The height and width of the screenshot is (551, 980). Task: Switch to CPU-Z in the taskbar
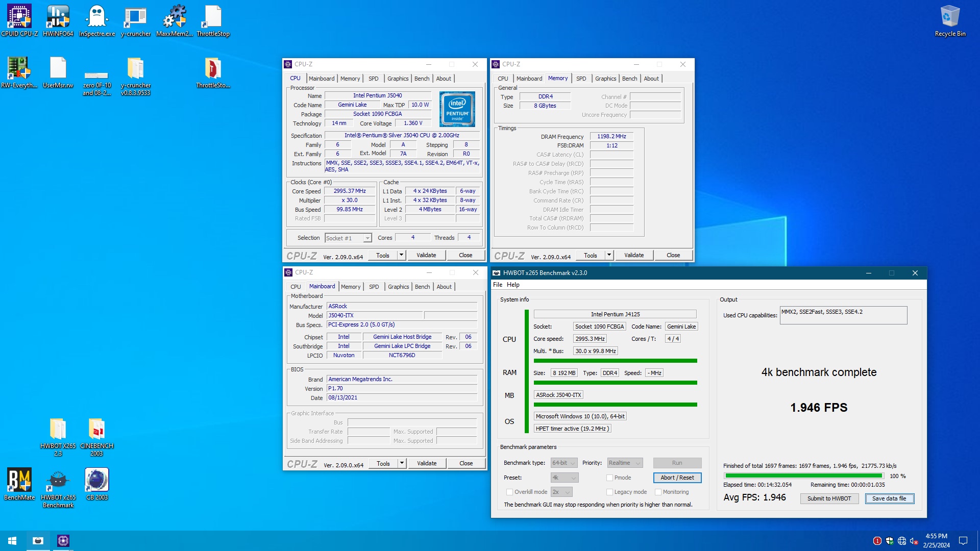[63, 541]
